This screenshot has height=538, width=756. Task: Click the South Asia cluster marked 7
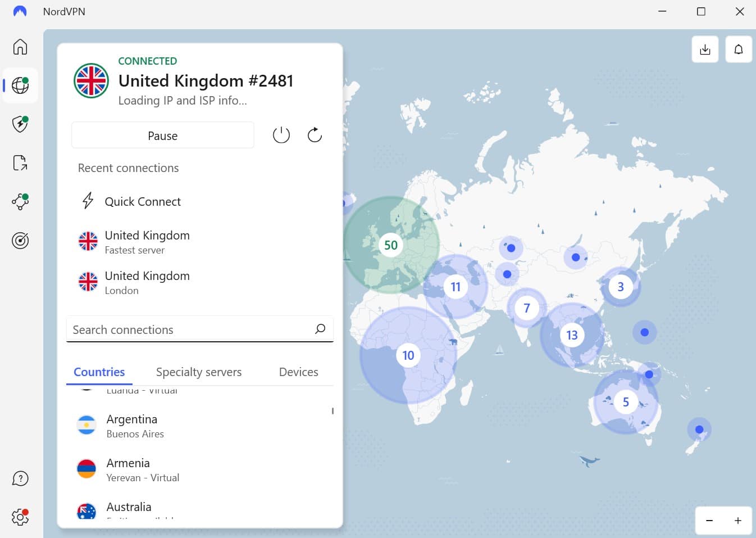tap(526, 308)
